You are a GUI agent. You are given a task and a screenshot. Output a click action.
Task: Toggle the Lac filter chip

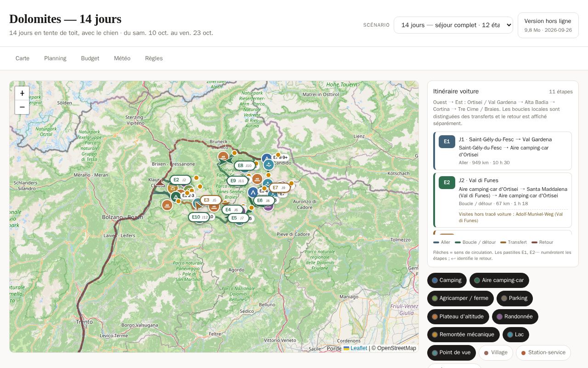coord(516,334)
